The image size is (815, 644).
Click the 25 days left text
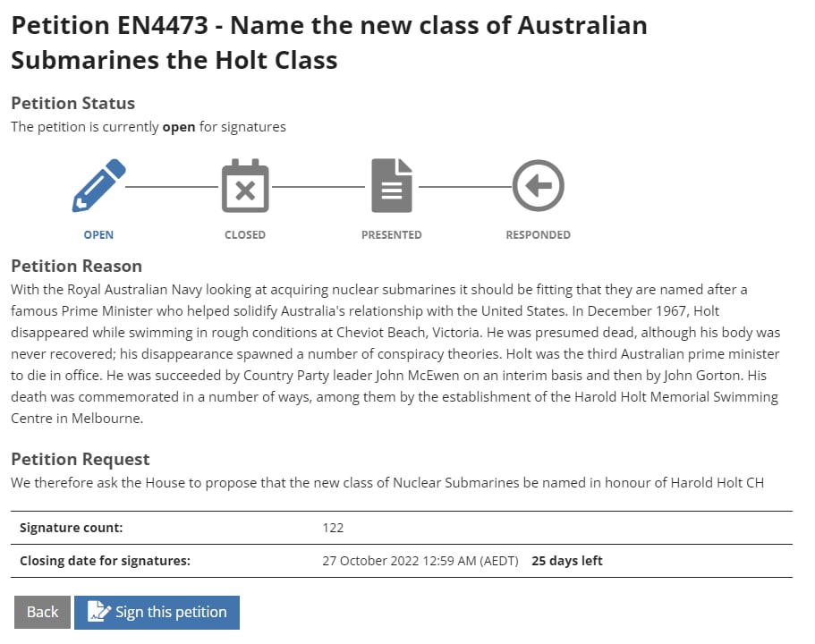click(x=567, y=561)
